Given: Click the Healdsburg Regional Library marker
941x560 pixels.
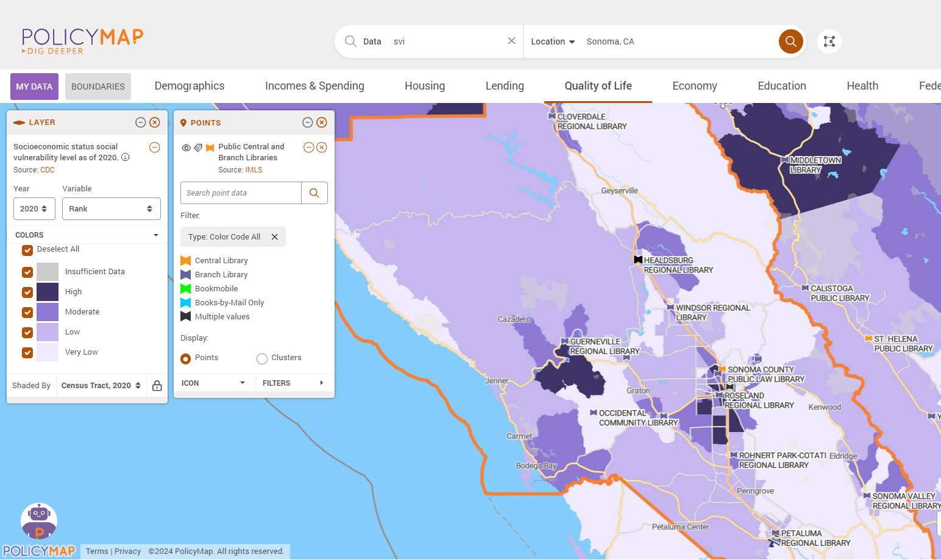Looking at the screenshot, I should click(638, 260).
